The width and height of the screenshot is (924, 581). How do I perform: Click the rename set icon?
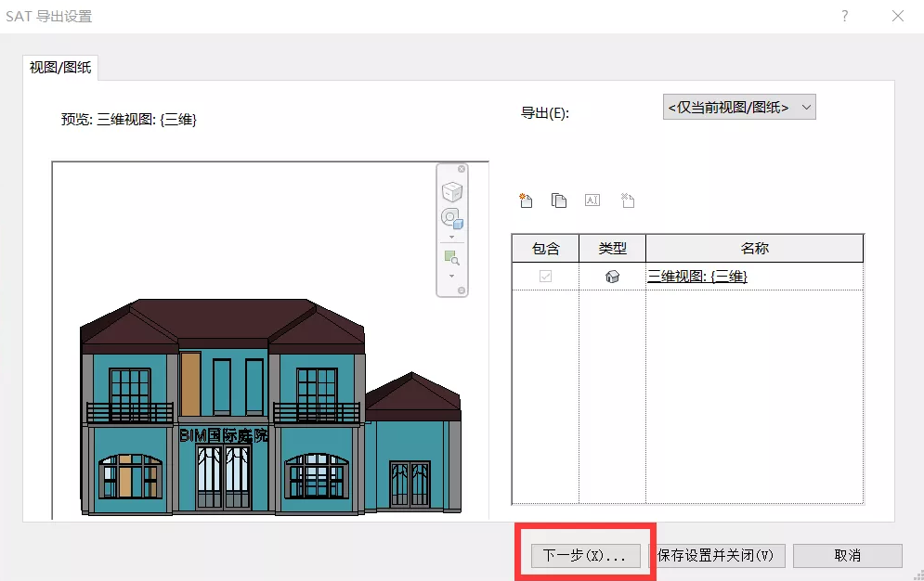592,200
